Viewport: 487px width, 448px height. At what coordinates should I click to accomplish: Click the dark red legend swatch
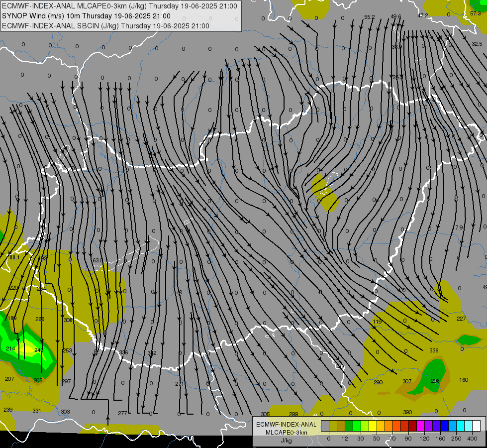pos(413,426)
